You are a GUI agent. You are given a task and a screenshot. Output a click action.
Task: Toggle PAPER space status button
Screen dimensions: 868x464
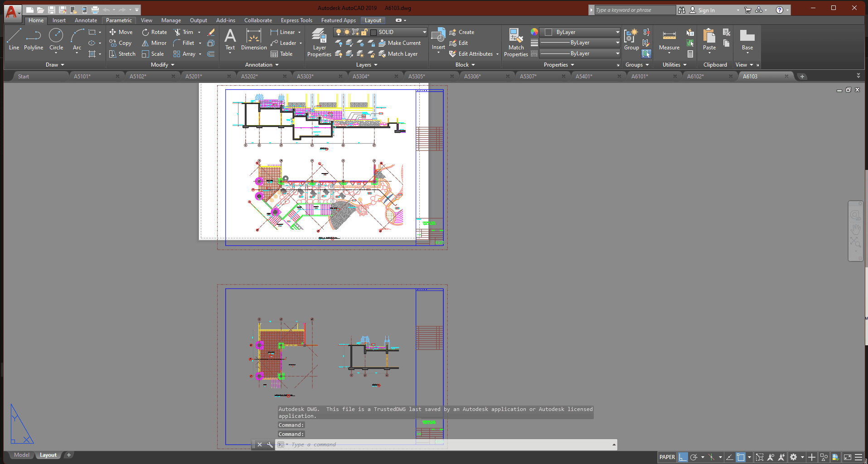click(667, 457)
